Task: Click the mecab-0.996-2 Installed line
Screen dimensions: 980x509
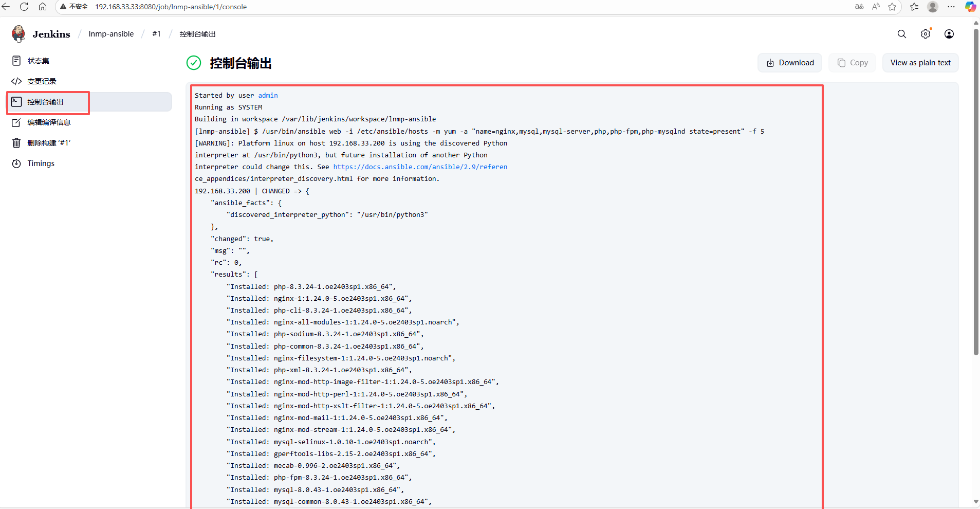Action: [x=313, y=466]
